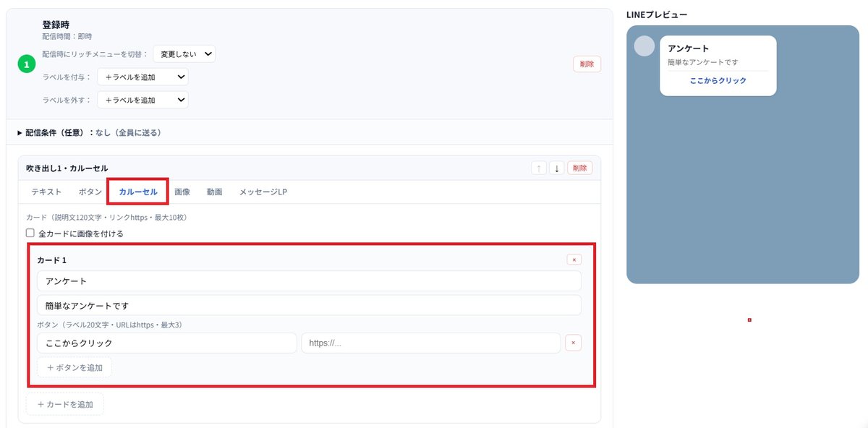The width and height of the screenshot is (868, 428).
Task: Click ここからクリック link in LINE preview
Action: 718,81
